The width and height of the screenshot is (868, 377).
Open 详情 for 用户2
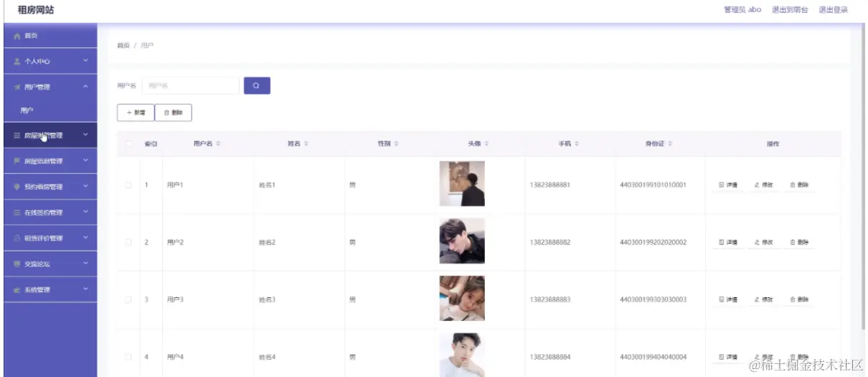pos(728,242)
